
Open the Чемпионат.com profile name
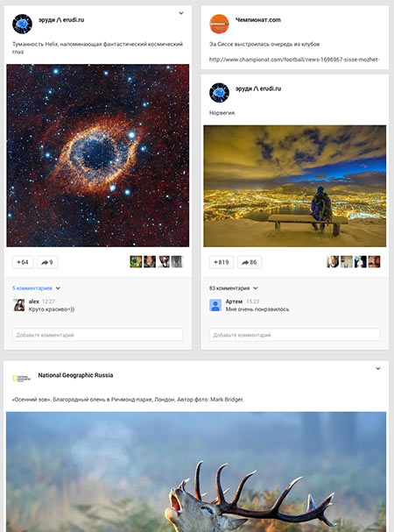(258, 19)
